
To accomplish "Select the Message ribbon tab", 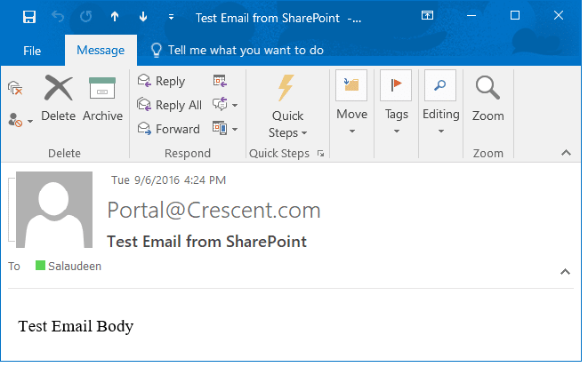I will pos(100,51).
